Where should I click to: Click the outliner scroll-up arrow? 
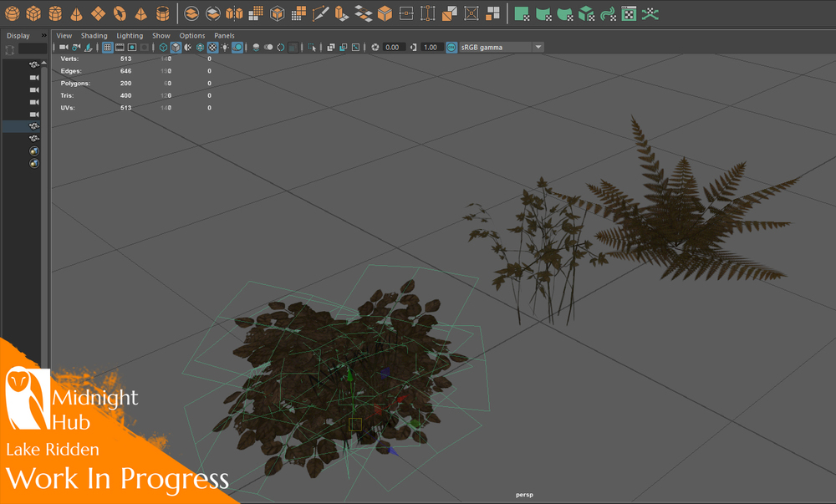[x=43, y=63]
